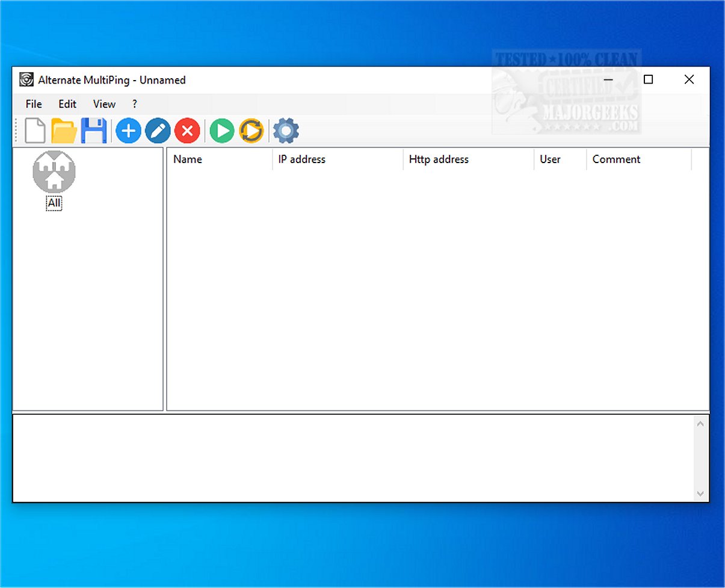This screenshot has width=725, height=588.
Task: Open settings via the gear icon
Action: 286,131
